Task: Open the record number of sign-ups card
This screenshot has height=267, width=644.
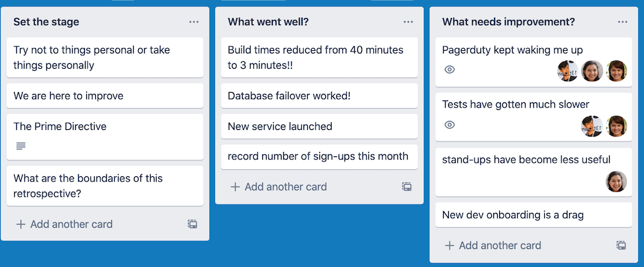Action: (319, 156)
